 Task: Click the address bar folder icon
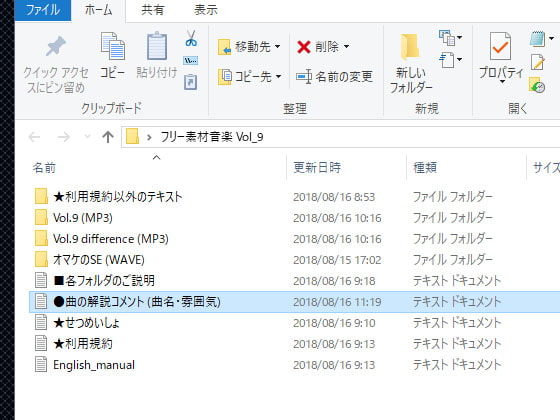(x=132, y=137)
